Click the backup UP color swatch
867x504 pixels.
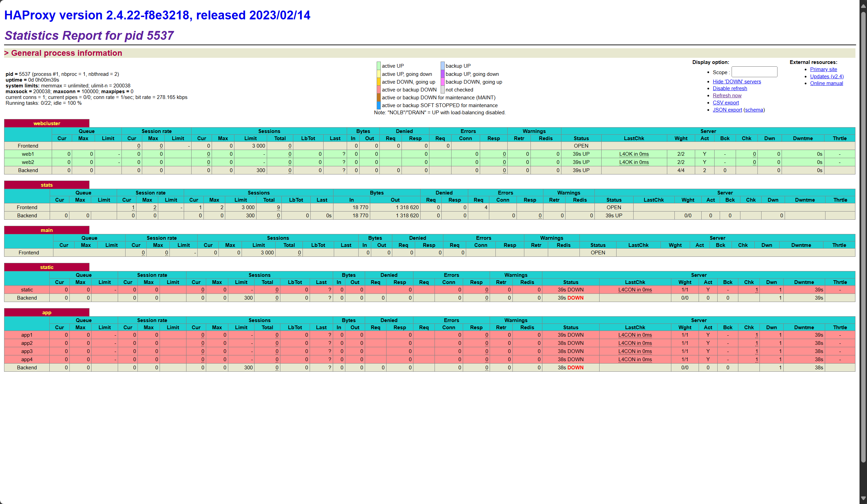click(x=442, y=66)
